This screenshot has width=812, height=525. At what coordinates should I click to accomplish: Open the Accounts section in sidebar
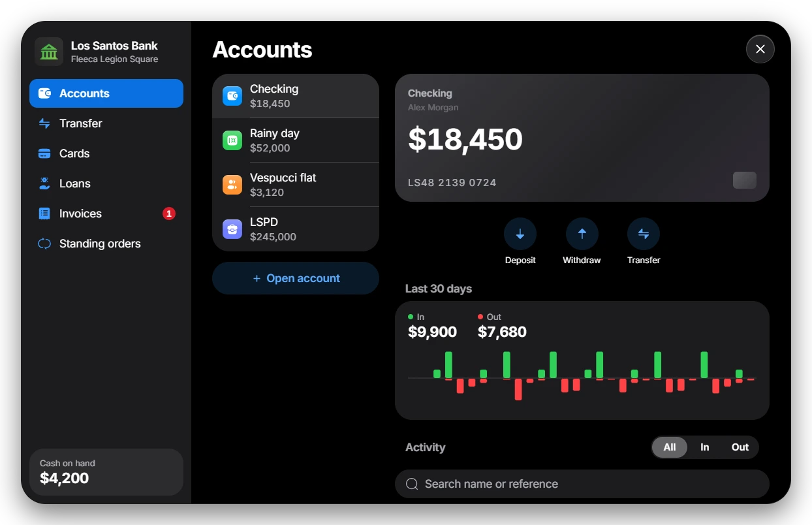tap(106, 93)
